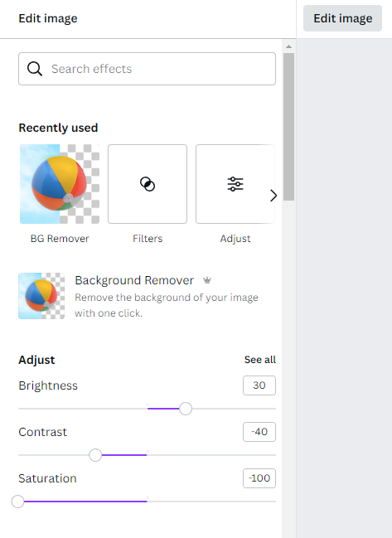Click the Background Remover title text
The width and height of the screenshot is (392, 538).
pyautogui.click(x=134, y=280)
